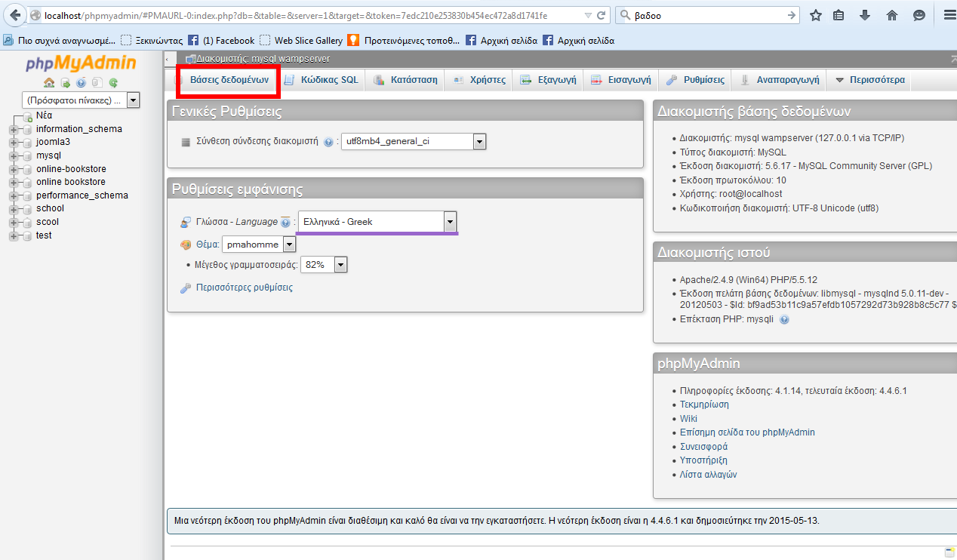Viewport: 957px width, 560px height.
Task: Click help icon beside Language label
Action: click(x=285, y=223)
